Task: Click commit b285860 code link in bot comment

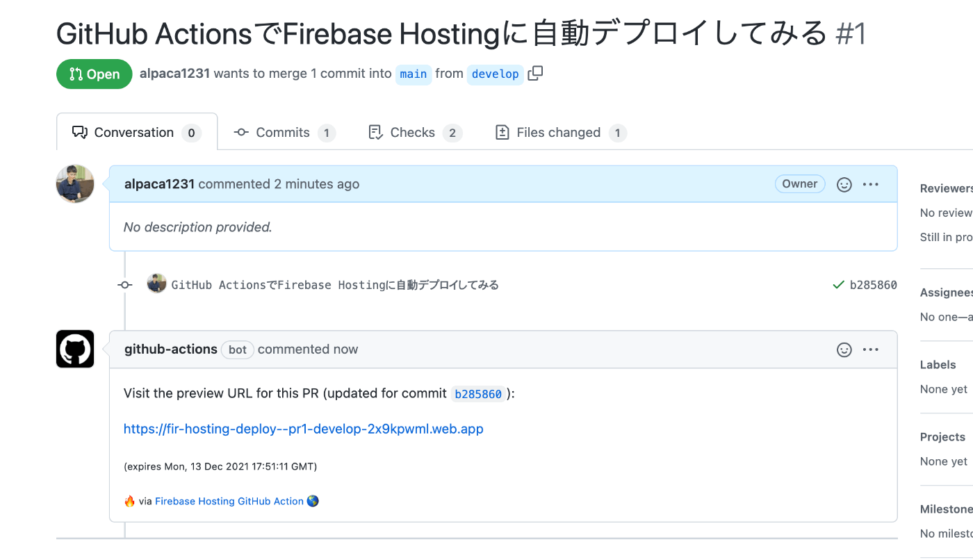Action: (478, 394)
